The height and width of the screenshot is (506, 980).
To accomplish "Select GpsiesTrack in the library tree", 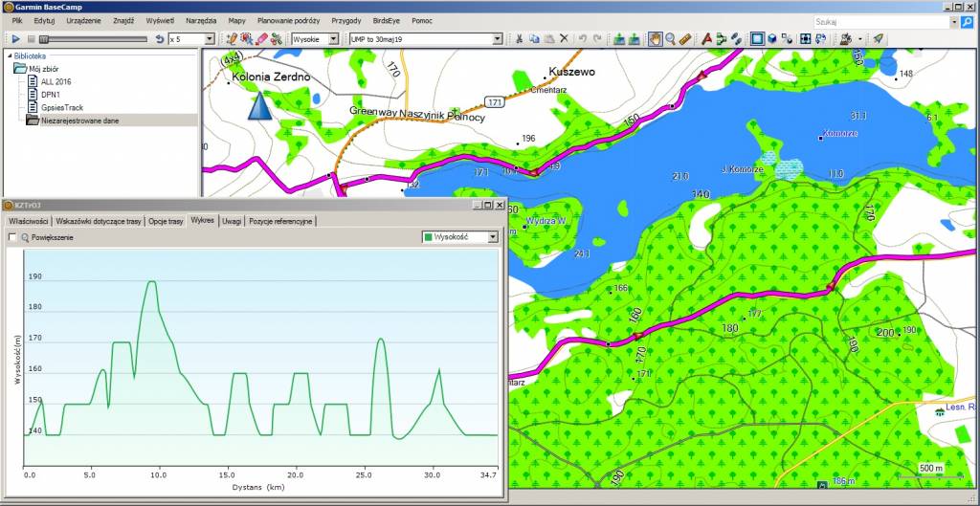I will (x=61, y=108).
